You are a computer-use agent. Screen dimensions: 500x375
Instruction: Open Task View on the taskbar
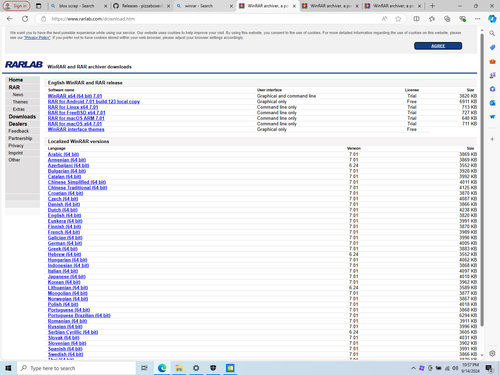tap(144, 368)
